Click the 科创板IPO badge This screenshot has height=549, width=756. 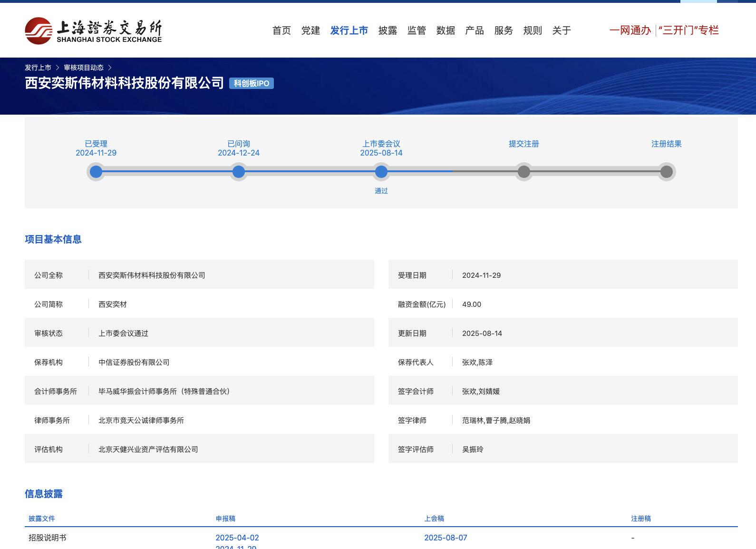click(252, 83)
